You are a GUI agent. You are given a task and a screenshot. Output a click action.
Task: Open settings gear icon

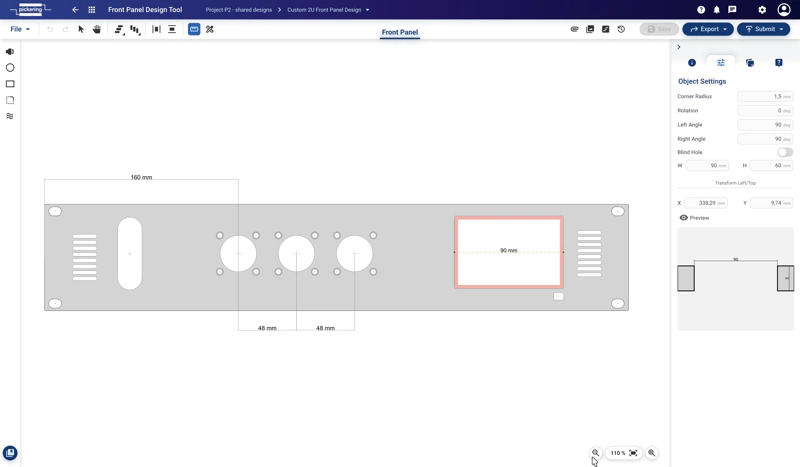[762, 10]
